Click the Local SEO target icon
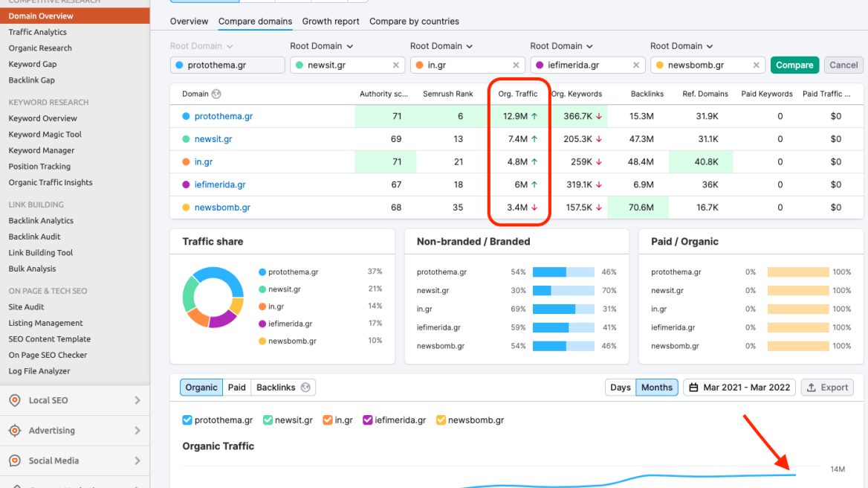The width and height of the screenshot is (868, 488). tap(14, 400)
